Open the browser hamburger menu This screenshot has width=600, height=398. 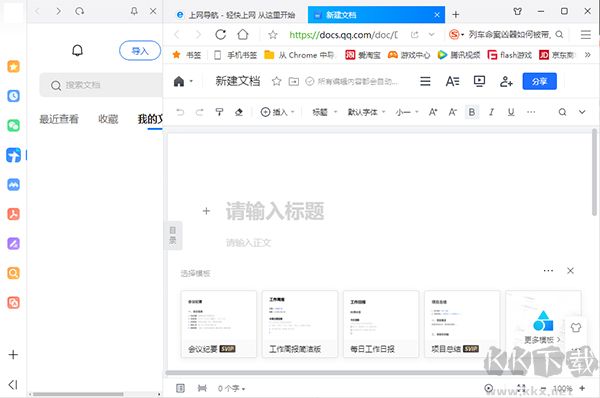(x=585, y=35)
